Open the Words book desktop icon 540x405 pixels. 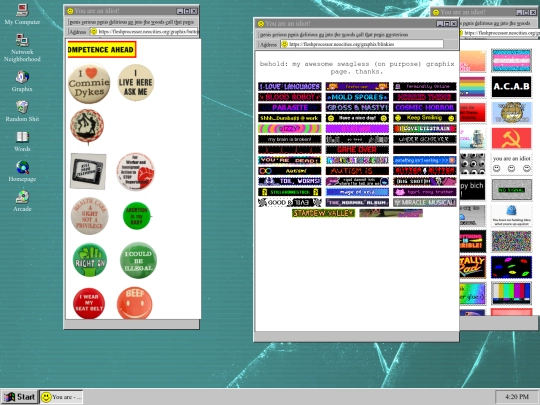22,141
